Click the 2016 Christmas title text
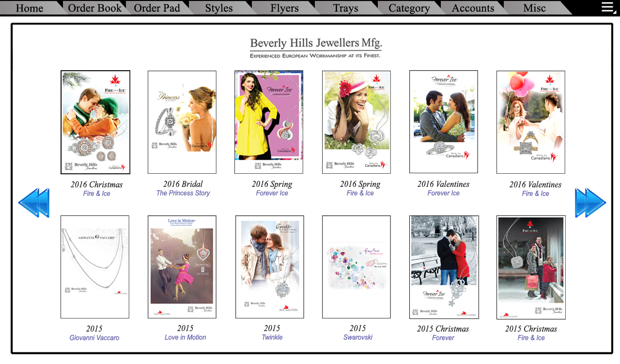 pos(97,184)
